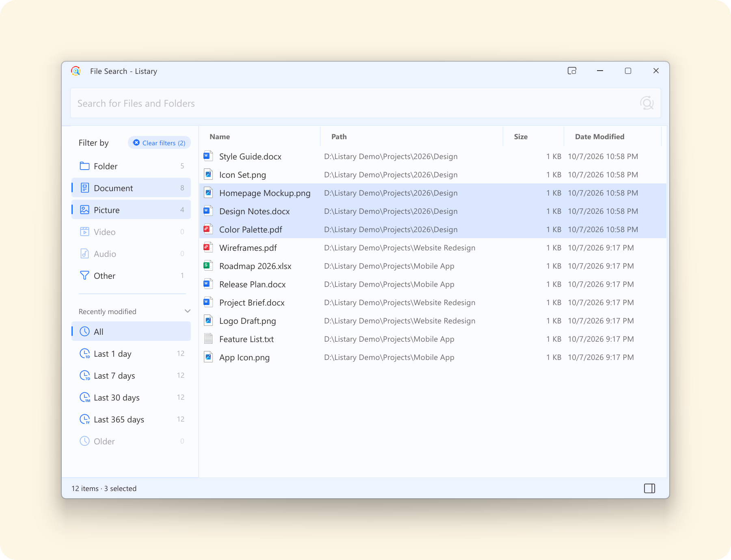Click '12 items · 3 selected' status text
This screenshot has width=731, height=560.
pyautogui.click(x=104, y=489)
